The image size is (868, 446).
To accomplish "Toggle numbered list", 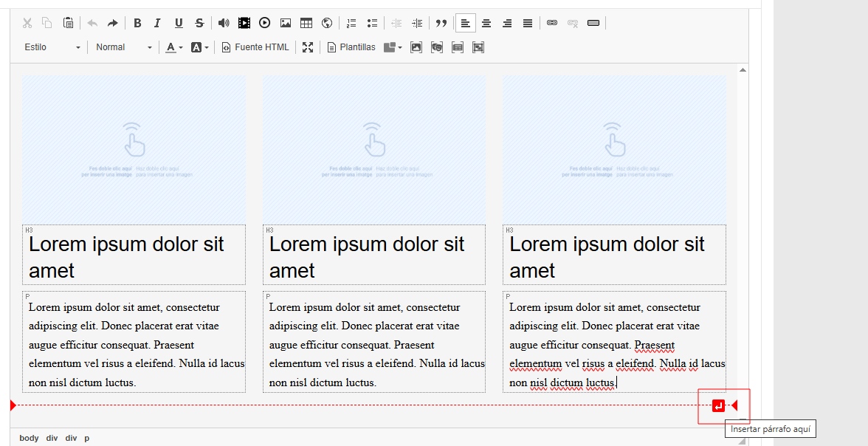I will point(351,24).
